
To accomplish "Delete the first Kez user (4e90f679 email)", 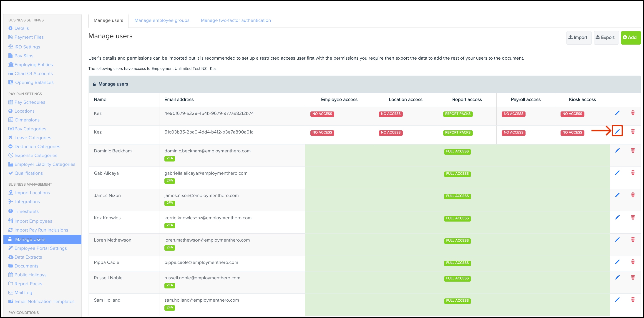I will pyautogui.click(x=633, y=113).
